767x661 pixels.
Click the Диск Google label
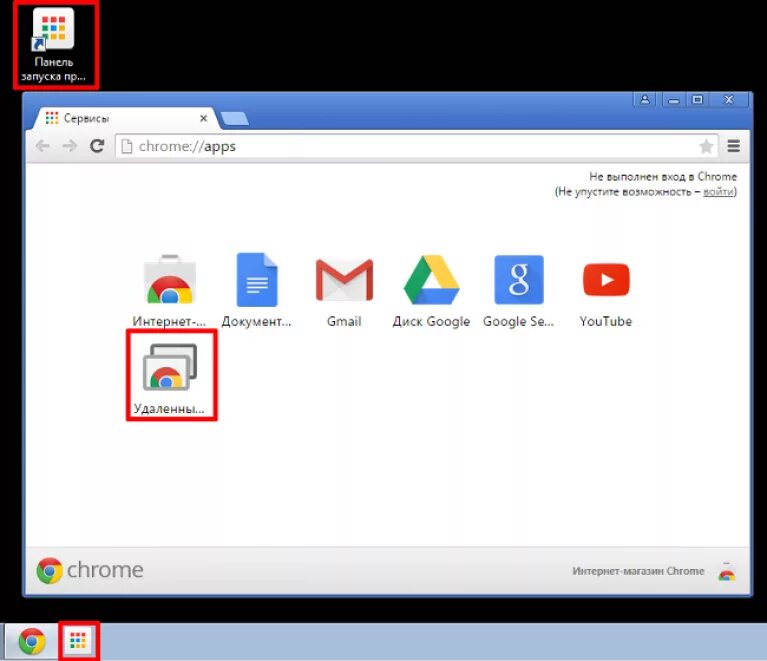431,321
